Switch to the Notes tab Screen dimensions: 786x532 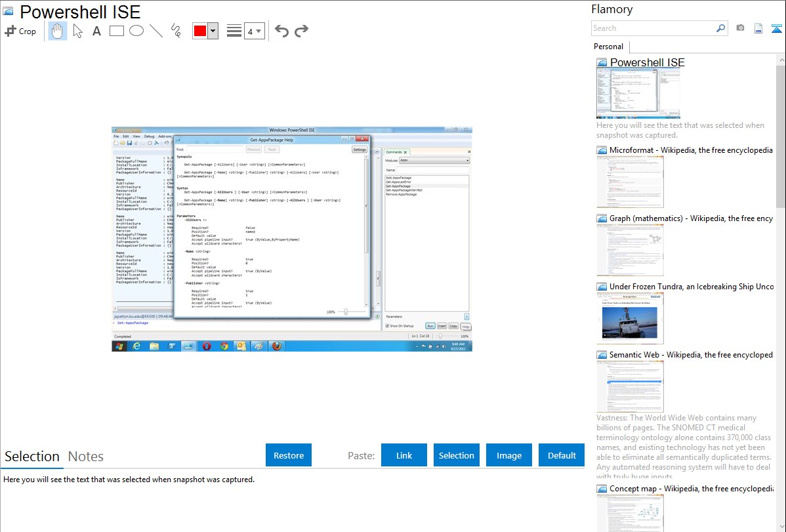click(86, 457)
